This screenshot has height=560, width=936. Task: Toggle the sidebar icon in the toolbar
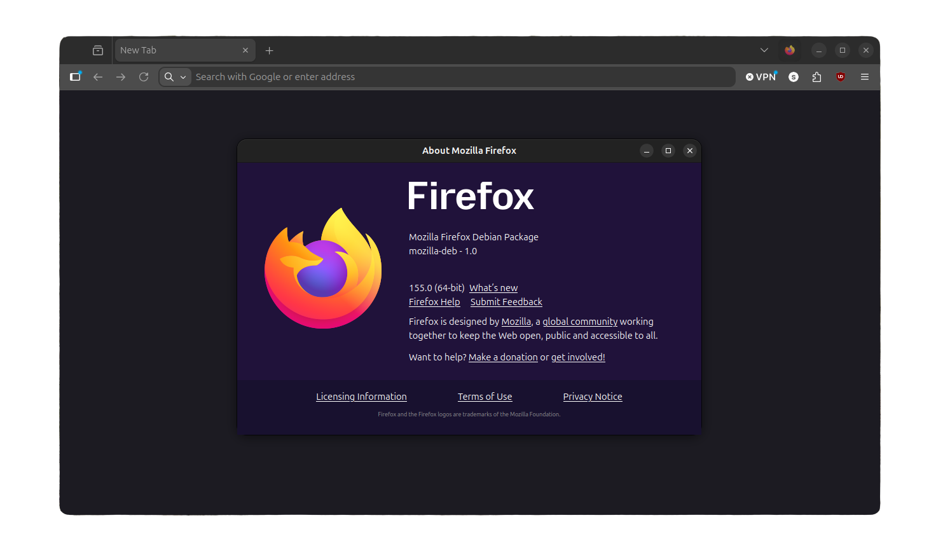click(75, 77)
